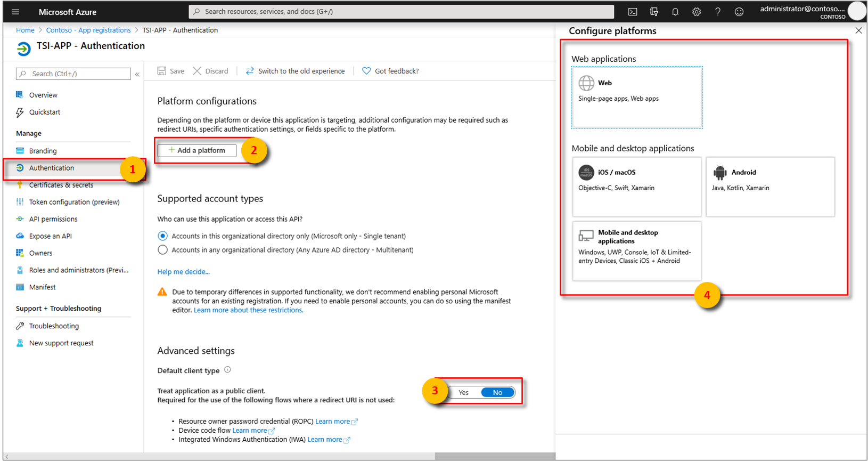
Task: Click the Save disk icon
Action: tap(161, 71)
